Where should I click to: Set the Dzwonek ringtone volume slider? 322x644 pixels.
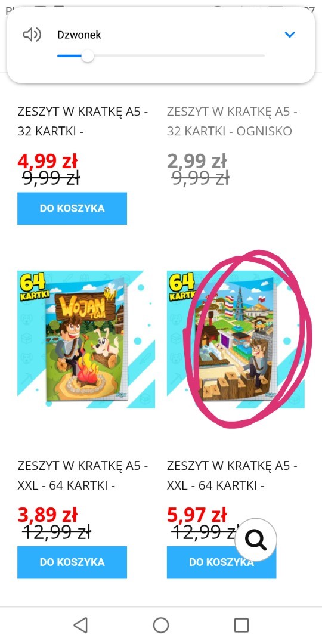pyautogui.click(x=161, y=56)
